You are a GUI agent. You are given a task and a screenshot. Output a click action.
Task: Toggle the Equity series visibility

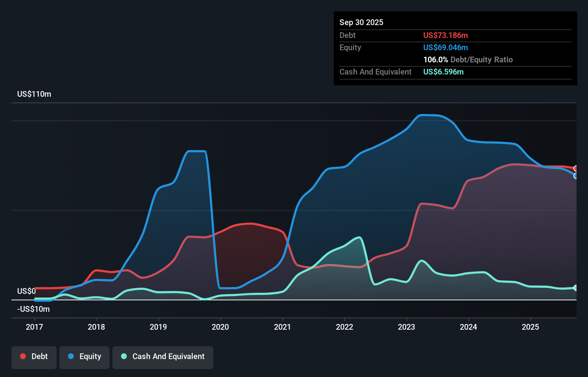click(x=84, y=357)
